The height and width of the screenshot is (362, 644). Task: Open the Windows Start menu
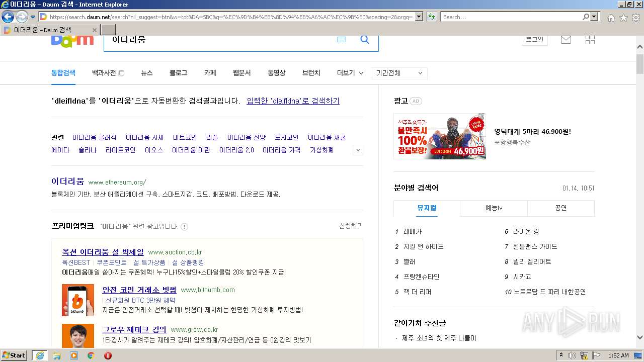pyautogui.click(x=14, y=355)
